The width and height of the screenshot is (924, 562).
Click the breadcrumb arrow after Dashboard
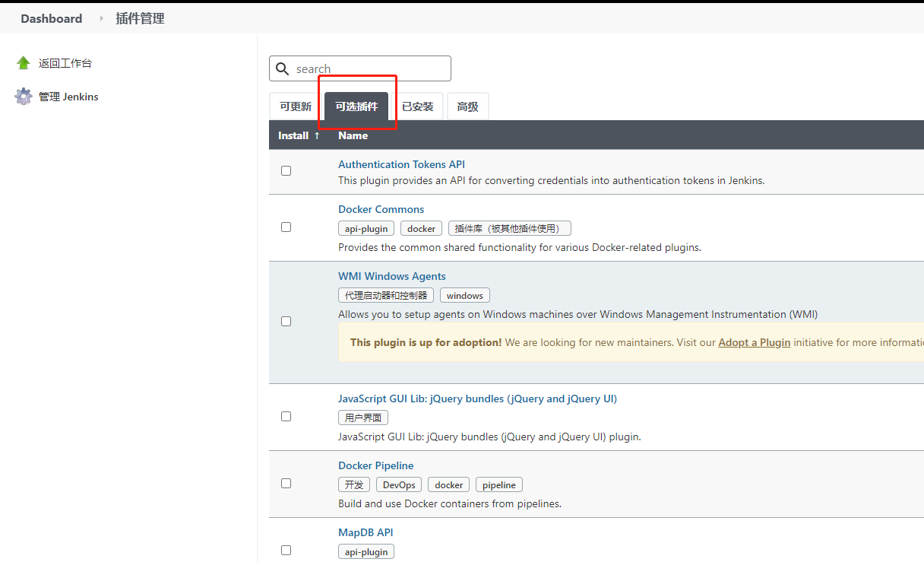(101, 19)
